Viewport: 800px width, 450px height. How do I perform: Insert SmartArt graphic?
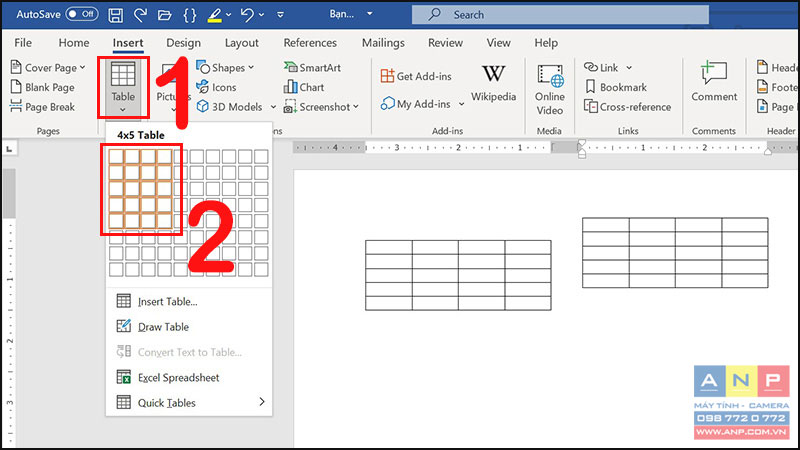point(312,67)
